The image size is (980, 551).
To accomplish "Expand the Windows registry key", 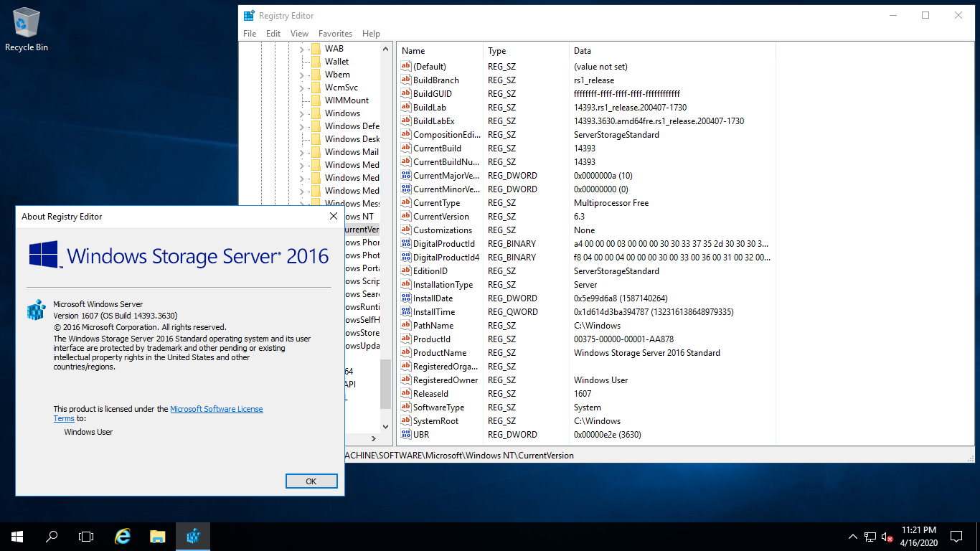I will 301,113.
